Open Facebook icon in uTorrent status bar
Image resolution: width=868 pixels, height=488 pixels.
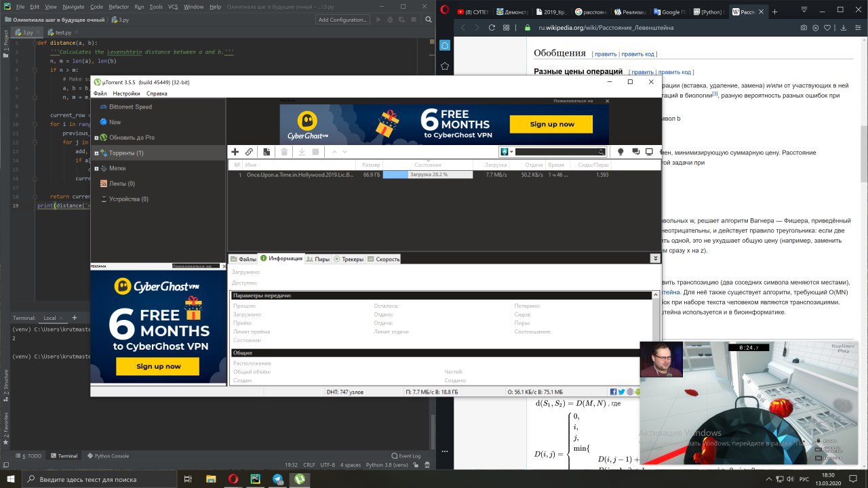(x=613, y=392)
